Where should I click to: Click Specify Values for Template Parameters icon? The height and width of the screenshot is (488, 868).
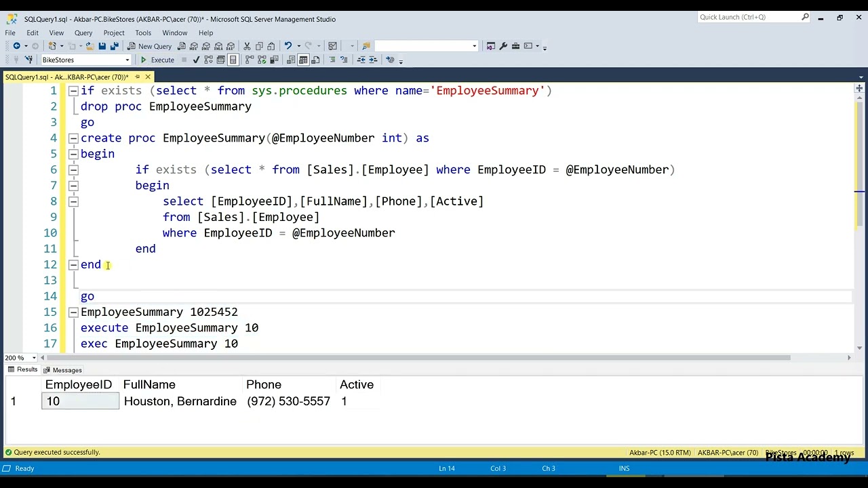(390, 60)
